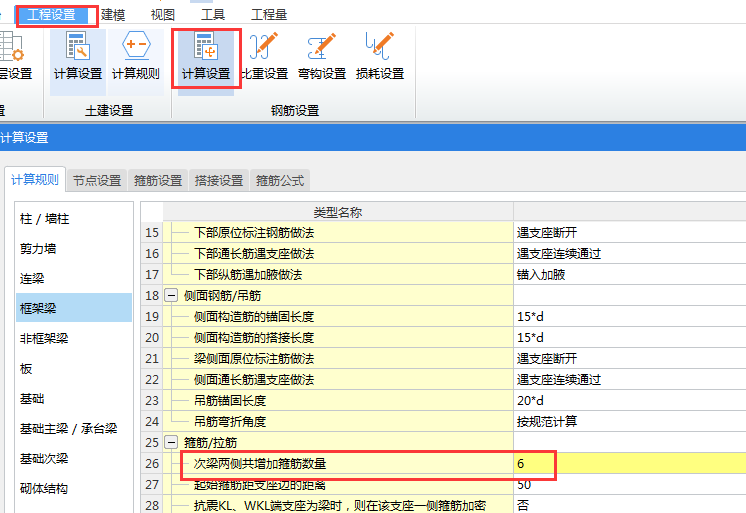This screenshot has width=746, height=513.
Task: Open the 损耗设置 icon
Action: (380, 56)
